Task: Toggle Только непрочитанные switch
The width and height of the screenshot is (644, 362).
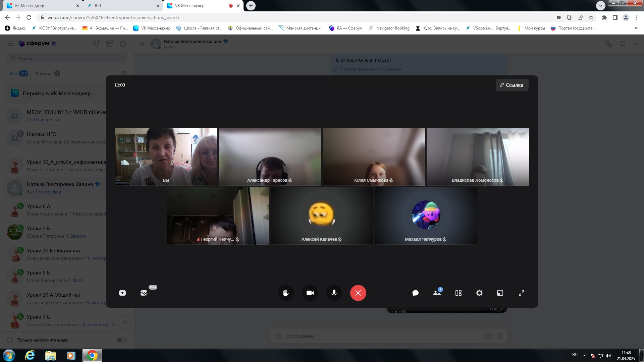Action: tap(121, 340)
